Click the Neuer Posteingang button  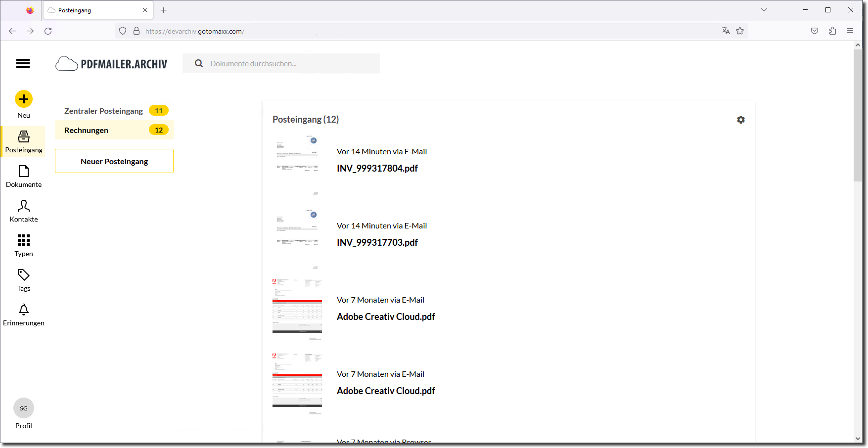114,161
